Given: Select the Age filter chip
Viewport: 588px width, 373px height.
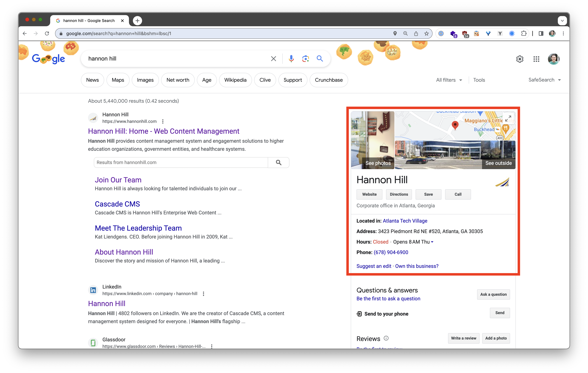Looking at the screenshot, I should point(207,80).
